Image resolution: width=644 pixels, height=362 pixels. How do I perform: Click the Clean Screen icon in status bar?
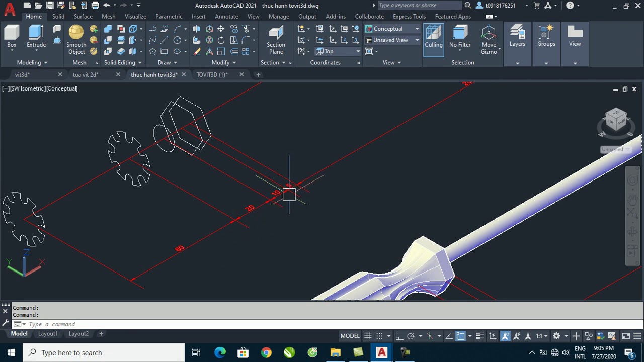626,336
